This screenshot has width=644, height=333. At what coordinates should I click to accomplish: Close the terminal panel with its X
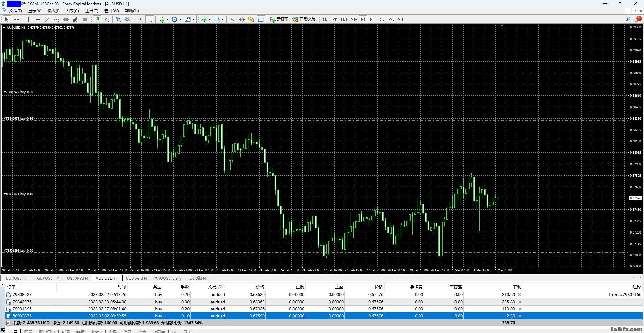click(2, 285)
